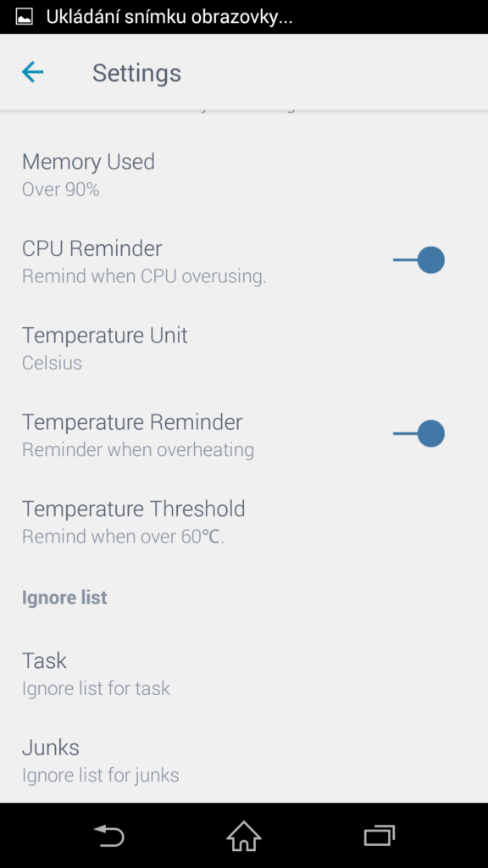
Task: Open Memory Used threshold setting
Action: pyautogui.click(x=244, y=175)
